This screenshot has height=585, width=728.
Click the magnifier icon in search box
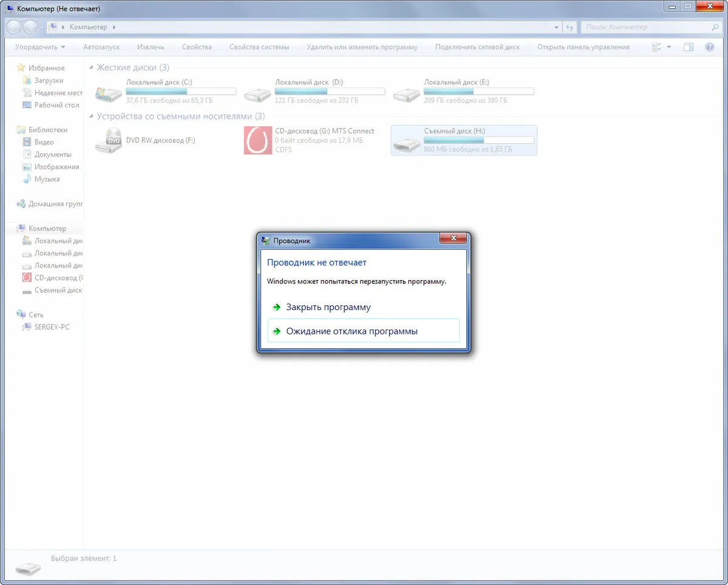715,27
